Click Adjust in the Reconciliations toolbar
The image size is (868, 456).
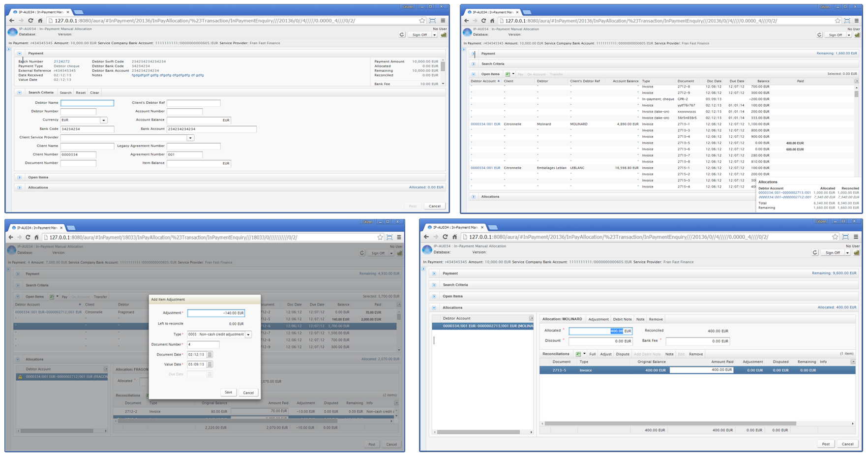click(606, 354)
